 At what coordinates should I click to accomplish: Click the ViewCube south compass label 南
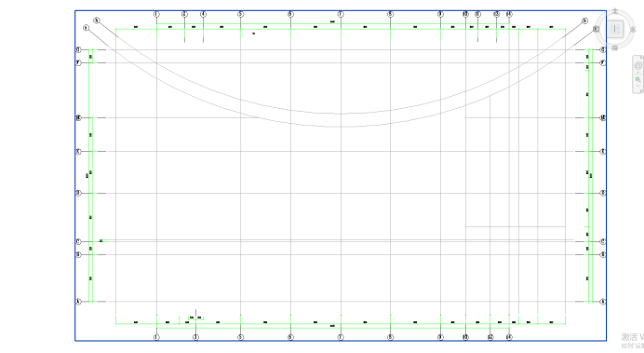(615, 48)
